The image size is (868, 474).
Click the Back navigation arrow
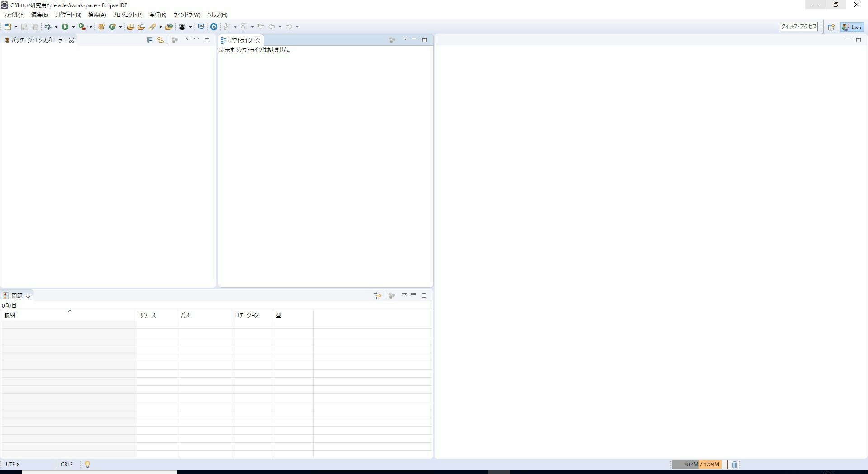pyautogui.click(x=272, y=27)
